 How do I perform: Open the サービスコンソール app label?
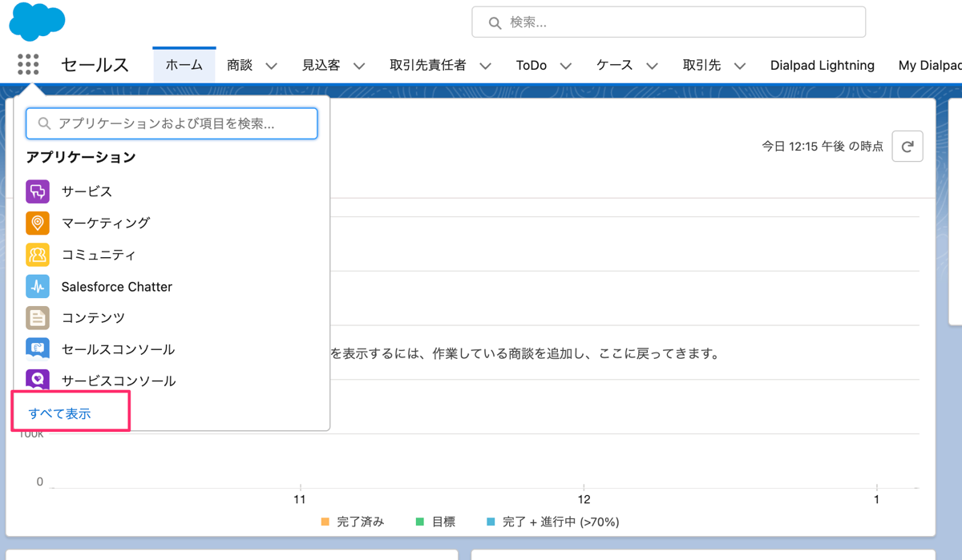(x=119, y=381)
